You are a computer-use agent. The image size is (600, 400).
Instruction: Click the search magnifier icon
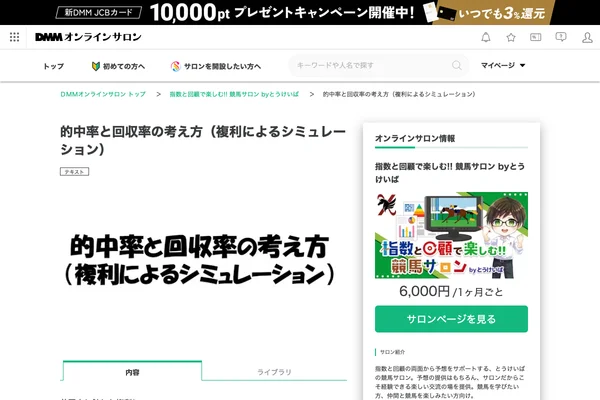point(457,65)
